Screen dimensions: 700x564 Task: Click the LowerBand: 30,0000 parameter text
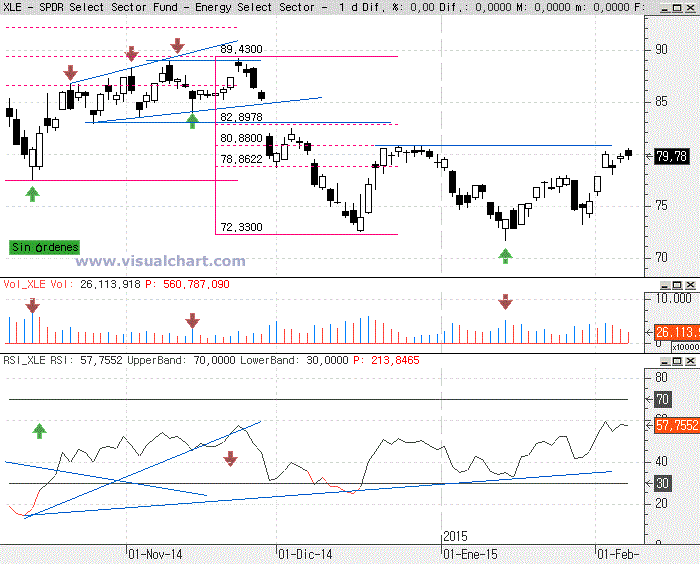tap(294, 360)
